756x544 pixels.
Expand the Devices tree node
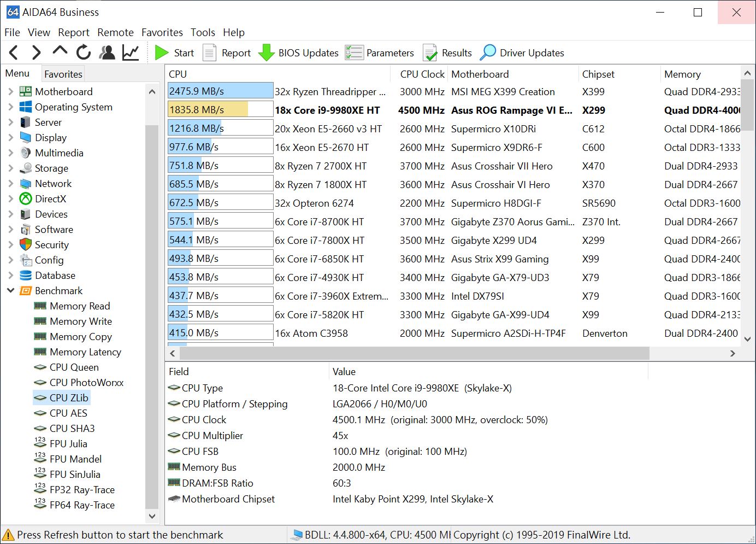click(x=10, y=214)
